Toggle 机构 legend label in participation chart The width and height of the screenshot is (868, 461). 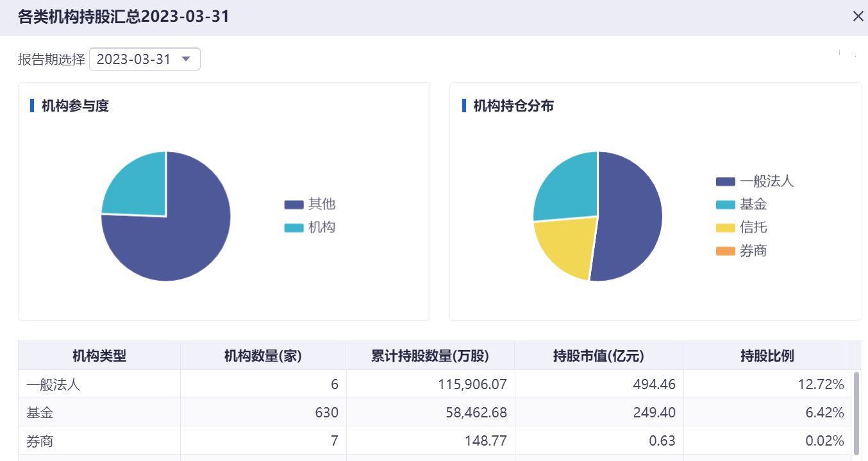click(x=322, y=227)
